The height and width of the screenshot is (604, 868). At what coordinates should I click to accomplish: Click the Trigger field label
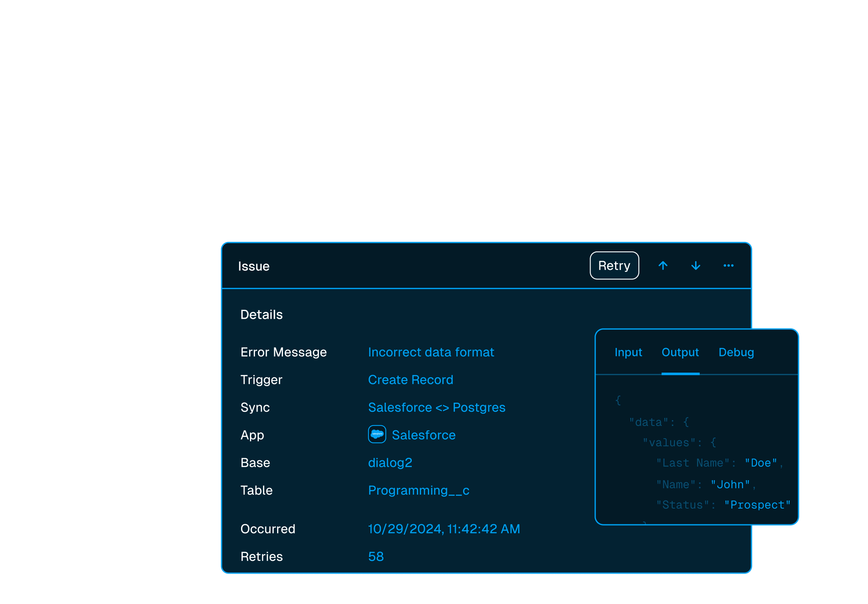pyautogui.click(x=261, y=380)
